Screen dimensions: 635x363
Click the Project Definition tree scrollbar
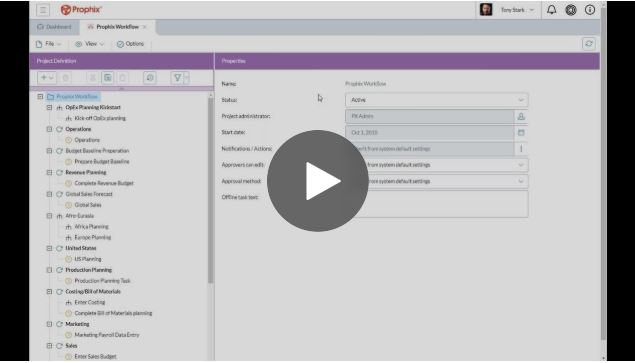pyautogui.click(x=210, y=190)
